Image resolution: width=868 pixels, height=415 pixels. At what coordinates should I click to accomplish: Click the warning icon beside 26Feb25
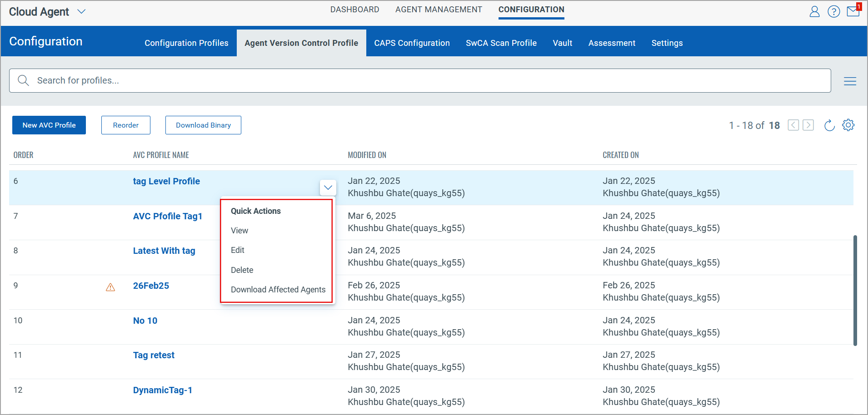110,287
